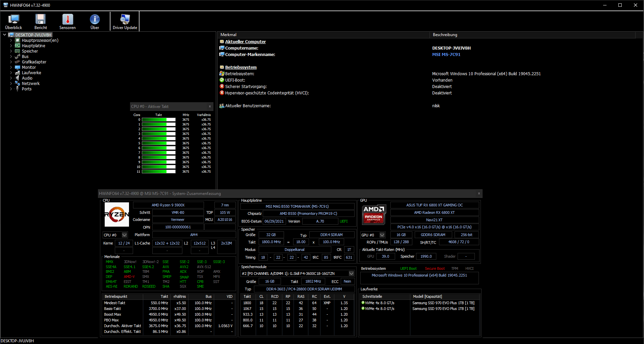Open the Über info icon

[x=95, y=19]
